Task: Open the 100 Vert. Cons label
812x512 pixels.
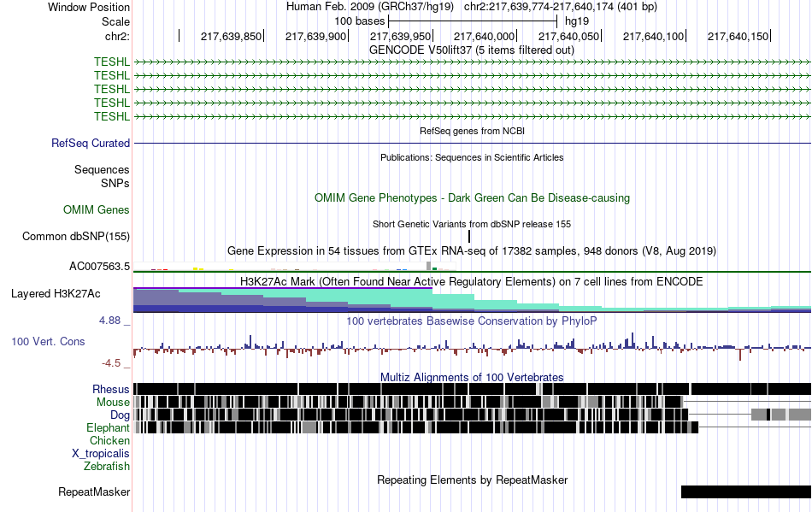Action: point(48,341)
